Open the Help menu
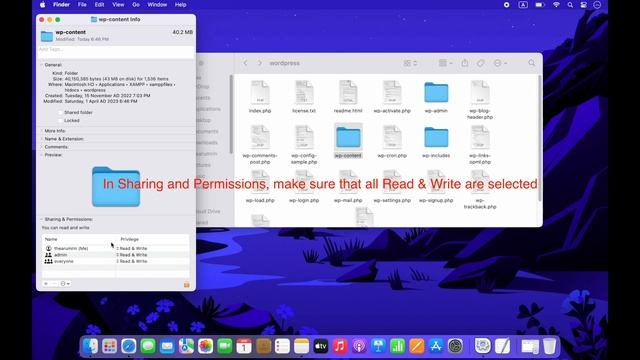This screenshot has height=360, width=640. pos(180,5)
